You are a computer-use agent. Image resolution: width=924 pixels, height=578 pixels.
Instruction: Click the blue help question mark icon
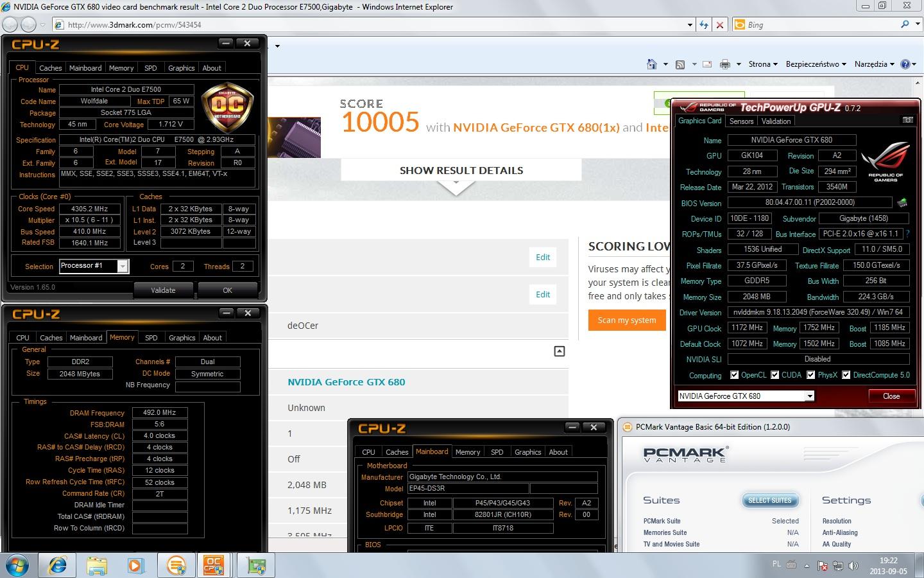(905, 64)
